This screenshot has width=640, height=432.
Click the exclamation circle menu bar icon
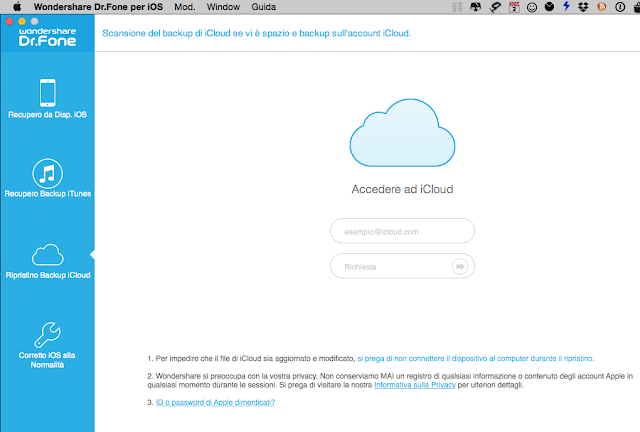click(620, 7)
